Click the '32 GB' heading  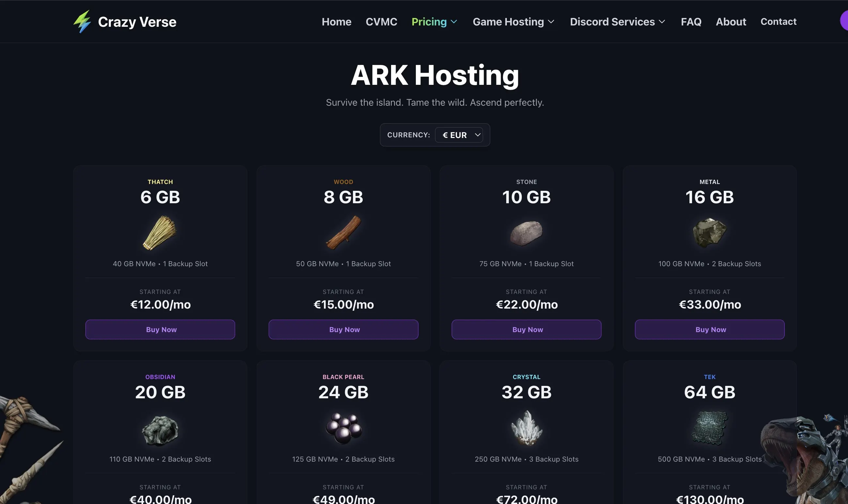pyautogui.click(x=526, y=392)
